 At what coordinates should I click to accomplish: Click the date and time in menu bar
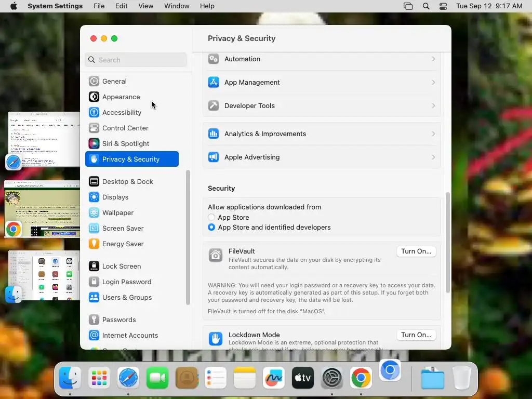[x=489, y=6]
